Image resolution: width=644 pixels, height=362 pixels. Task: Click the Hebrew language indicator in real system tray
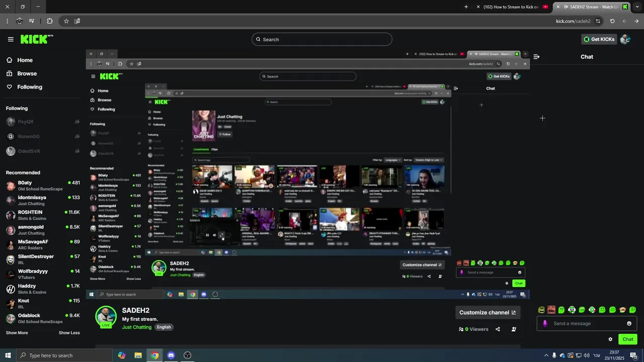pyautogui.click(x=597, y=355)
